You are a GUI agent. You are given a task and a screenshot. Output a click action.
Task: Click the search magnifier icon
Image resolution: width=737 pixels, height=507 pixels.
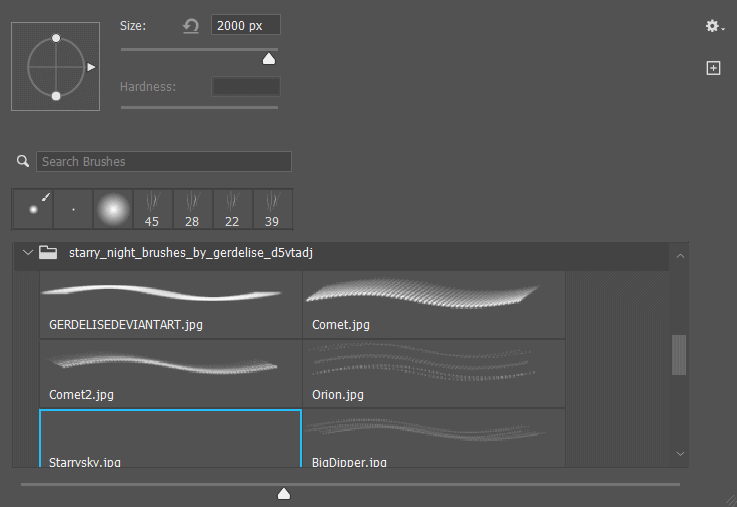23,161
